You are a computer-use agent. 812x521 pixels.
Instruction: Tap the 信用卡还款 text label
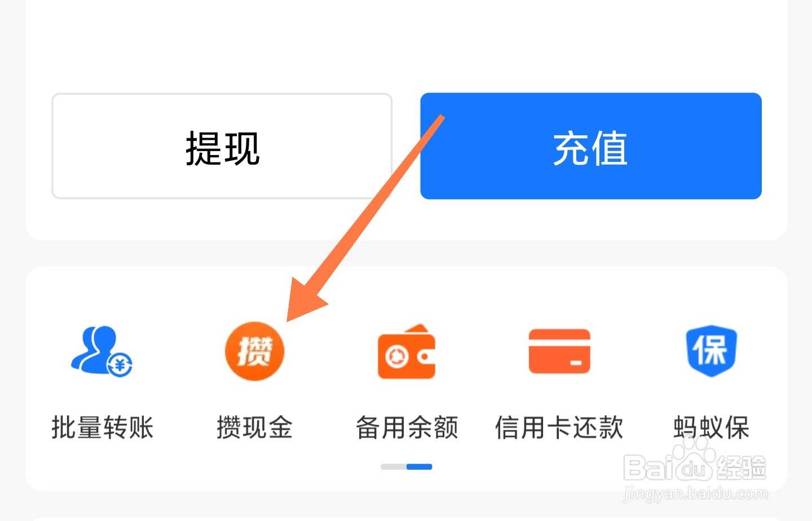[559, 427]
